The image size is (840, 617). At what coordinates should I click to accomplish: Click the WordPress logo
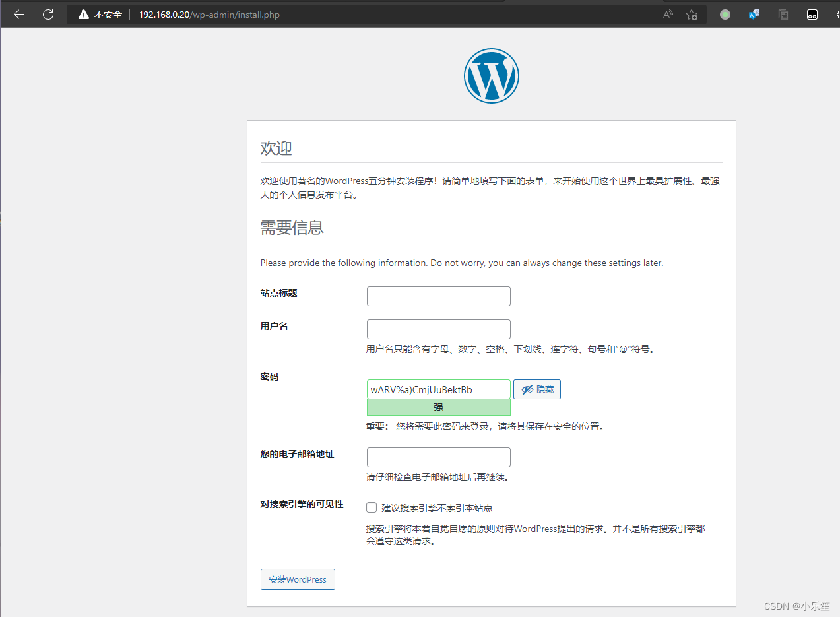point(492,76)
